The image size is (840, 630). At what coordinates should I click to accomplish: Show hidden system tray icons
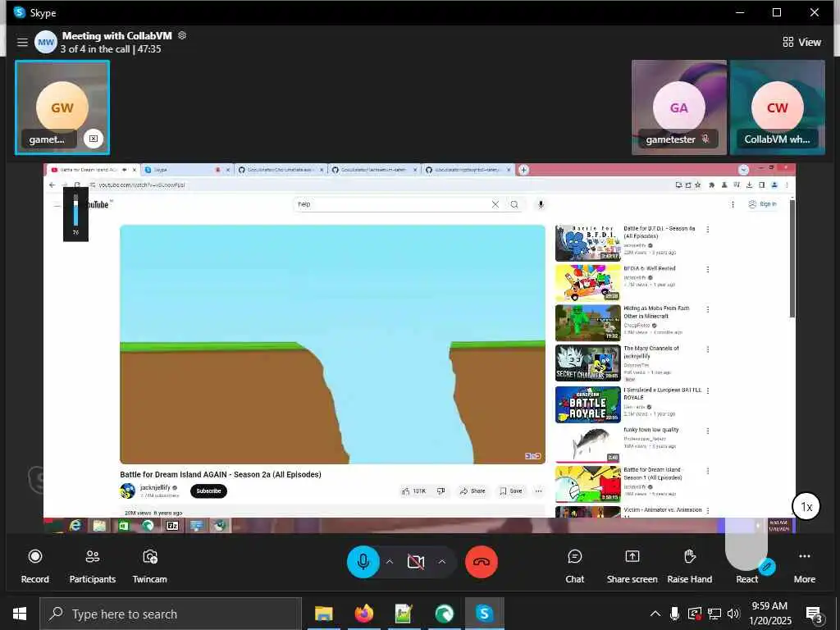[x=655, y=614]
